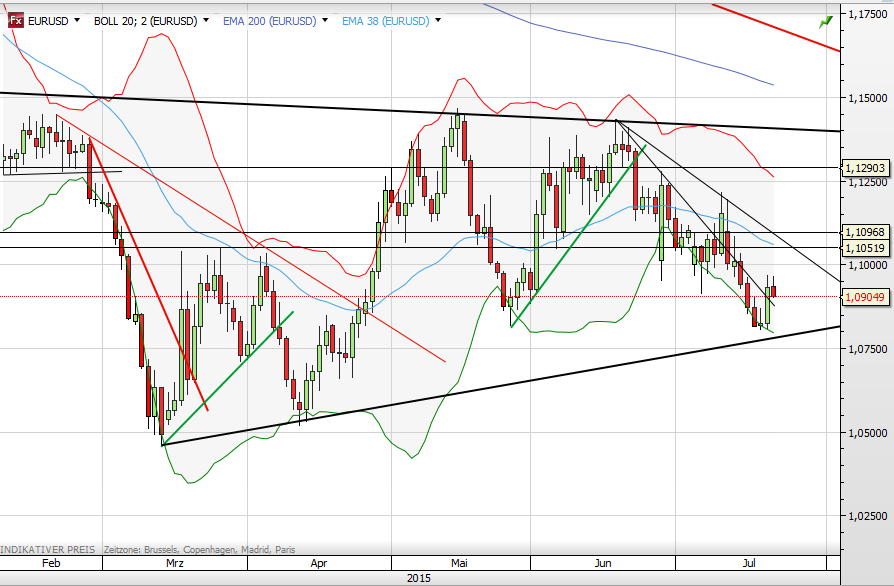Click the Apr month label
894x586 pixels.
(x=319, y=564)
